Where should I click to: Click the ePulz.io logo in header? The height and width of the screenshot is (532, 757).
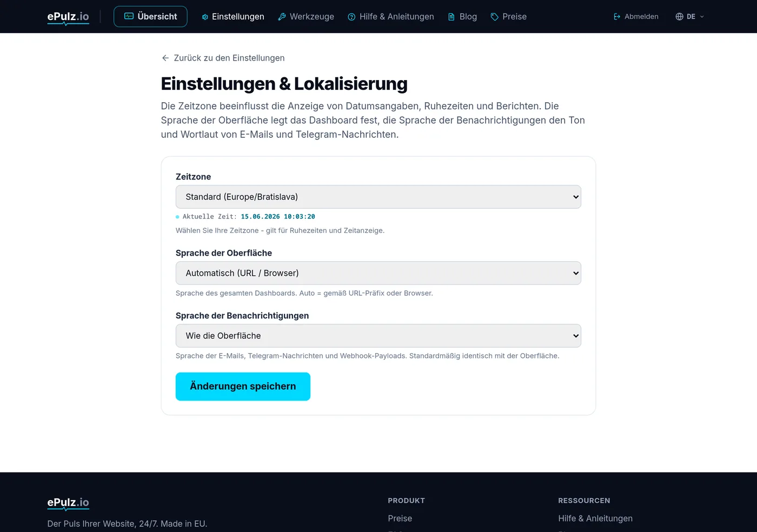pyautogui.click(x=68, y=17)
